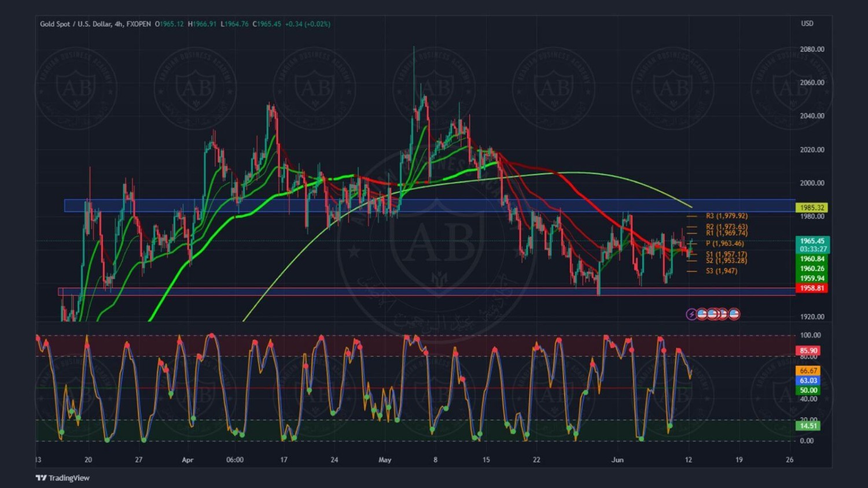Click the 06:00 label on time axis

pyautogui.click(x=235, y=460)
